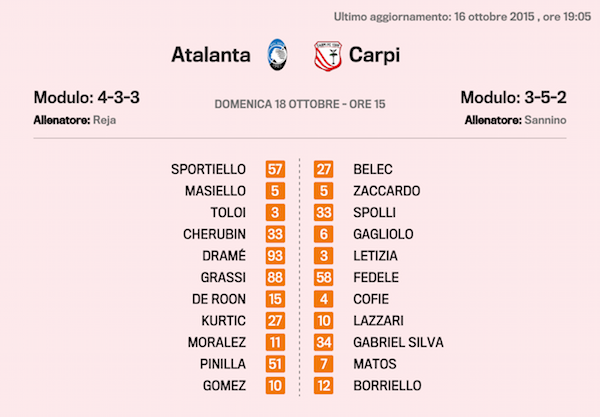Viewport: 600px width, 417px height.
Task: Open the Atalanta team name
Action: click(211, 54)
